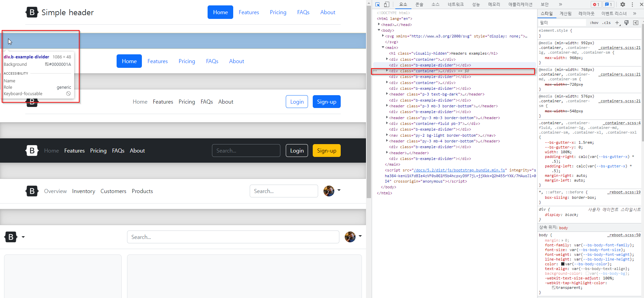Click the user avatar next to Products row search
644x298 pixels.
tap(329, 191)
